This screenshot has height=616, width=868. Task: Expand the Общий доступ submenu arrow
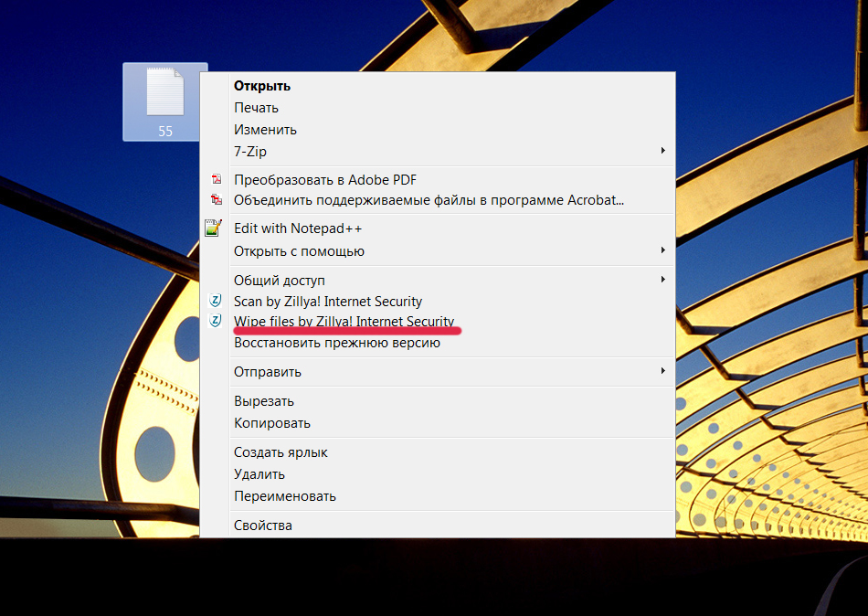tap(662, 279)
